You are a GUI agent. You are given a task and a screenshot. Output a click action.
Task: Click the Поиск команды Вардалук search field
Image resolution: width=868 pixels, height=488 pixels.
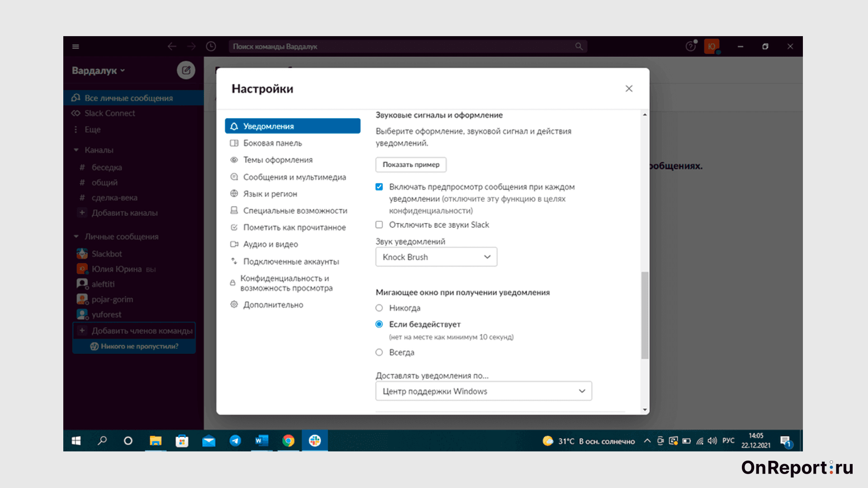click(408, 47)
